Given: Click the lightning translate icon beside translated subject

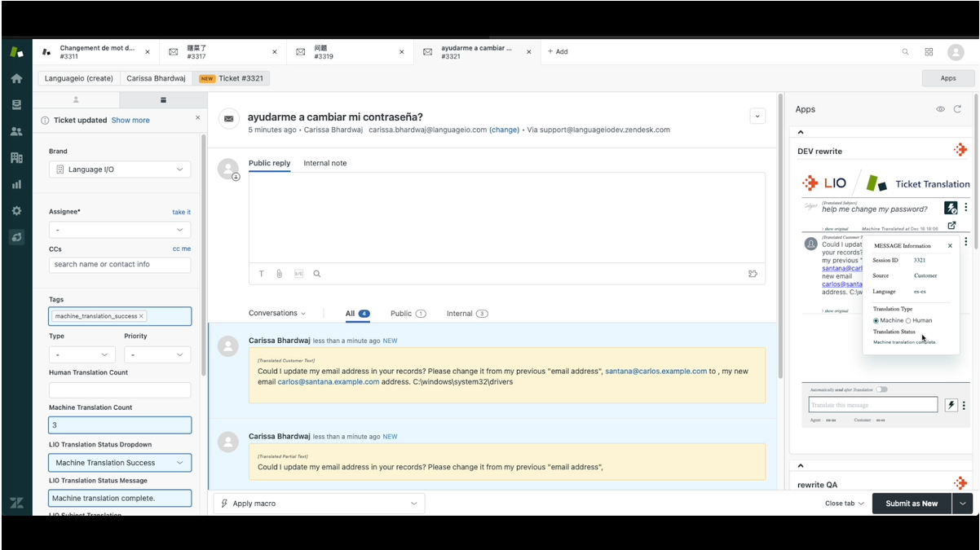Looking at the screenshot, I should pyautogui.click(x=951, y=208).
